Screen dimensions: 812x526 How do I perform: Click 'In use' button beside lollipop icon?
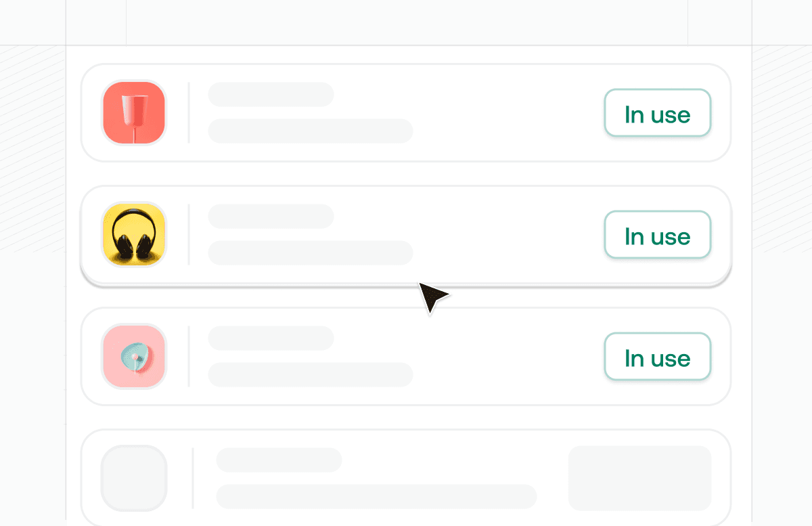pos(658,357)
